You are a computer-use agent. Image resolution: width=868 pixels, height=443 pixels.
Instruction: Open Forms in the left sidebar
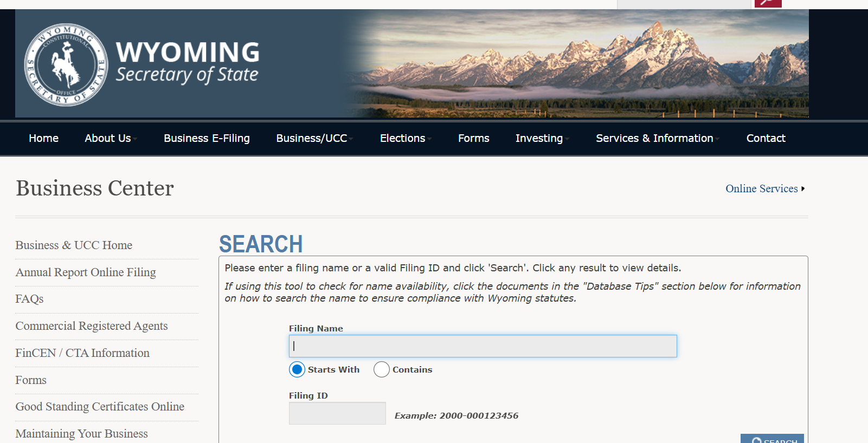(31, 380)
